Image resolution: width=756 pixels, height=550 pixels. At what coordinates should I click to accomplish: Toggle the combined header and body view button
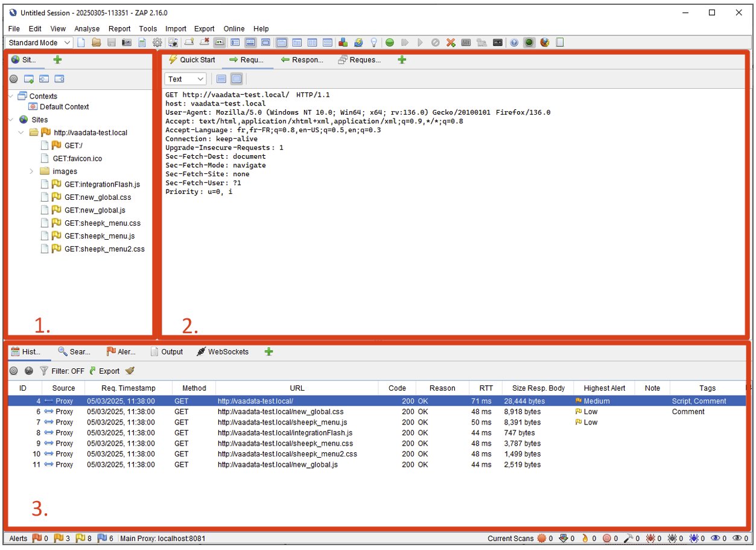(x=237, y=79)
